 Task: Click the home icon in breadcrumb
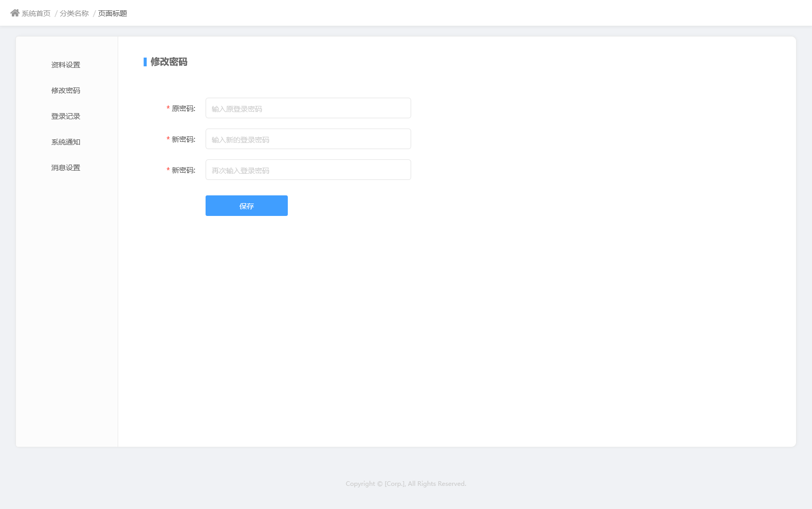tap(15, 13)
